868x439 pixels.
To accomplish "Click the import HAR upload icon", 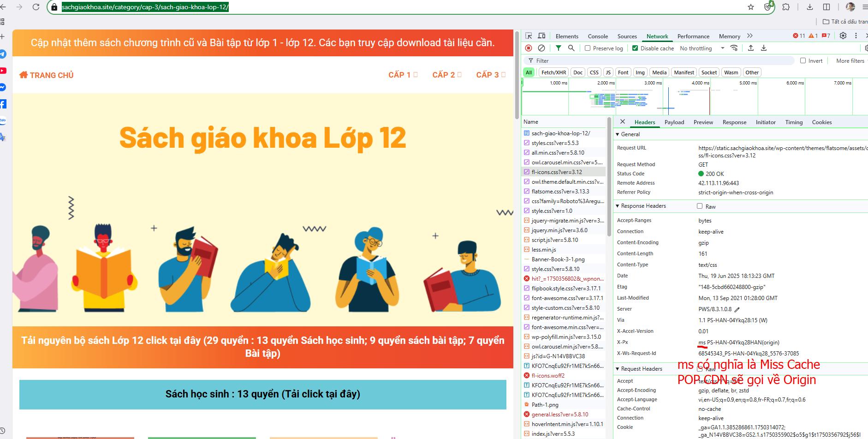I will [x=751, y=48].
